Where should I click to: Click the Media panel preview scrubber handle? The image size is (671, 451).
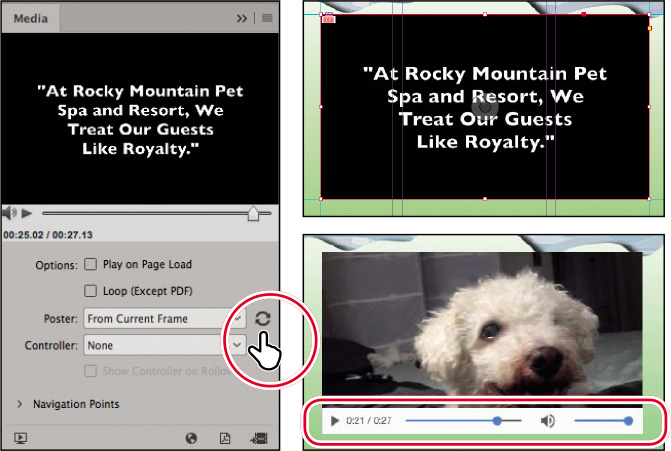[x=253, y=213]
